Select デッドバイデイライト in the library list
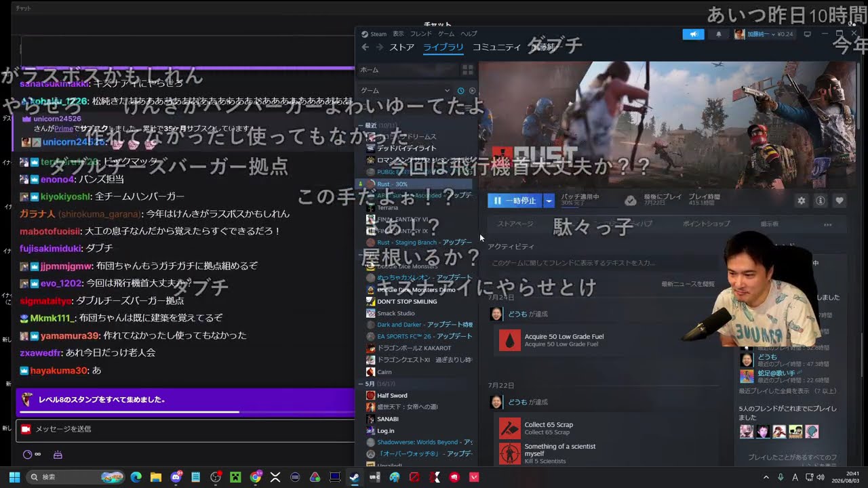This screenshot has height=488, width=868. pos(407,148)
